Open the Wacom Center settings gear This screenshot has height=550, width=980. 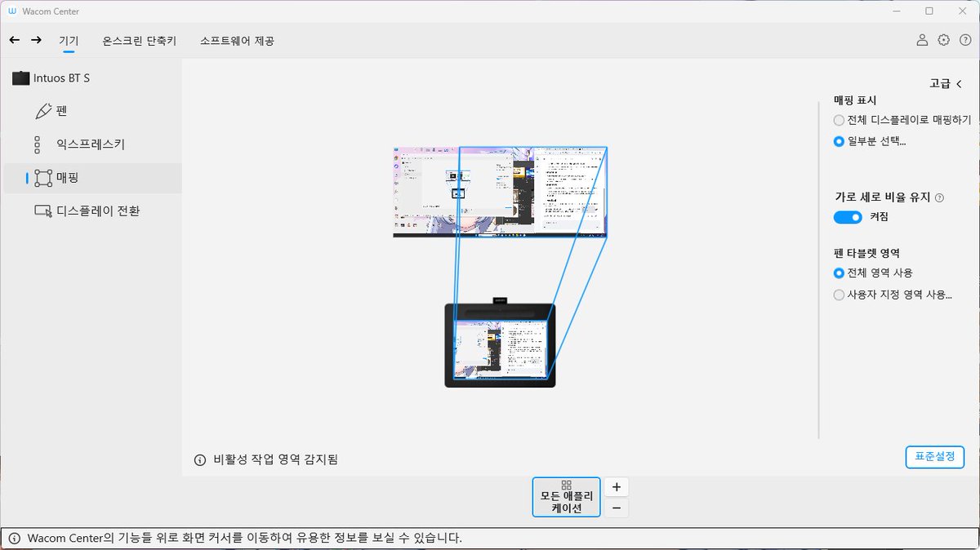(x=945, y=39)
